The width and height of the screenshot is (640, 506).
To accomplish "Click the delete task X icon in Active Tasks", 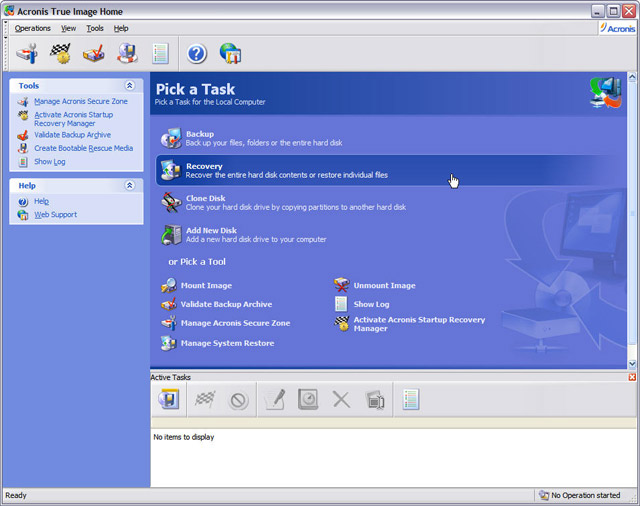I will [x=341, y=399].
